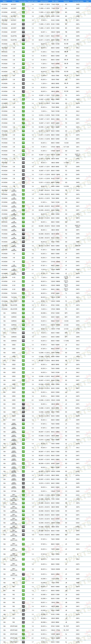The width and height of the screenshot is (91, 644).
Task: Select the '91kW / 123KM' Accent power cell
Action: (x=55, y=20)
